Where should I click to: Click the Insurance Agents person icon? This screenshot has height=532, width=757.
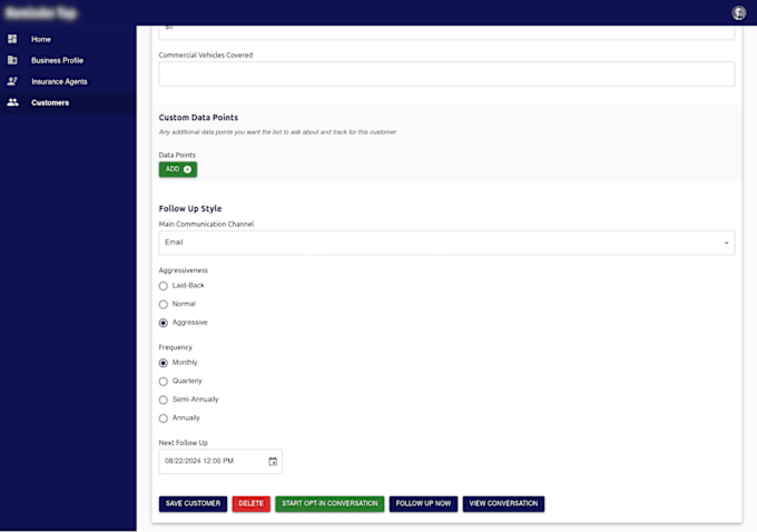coord(12,81)
